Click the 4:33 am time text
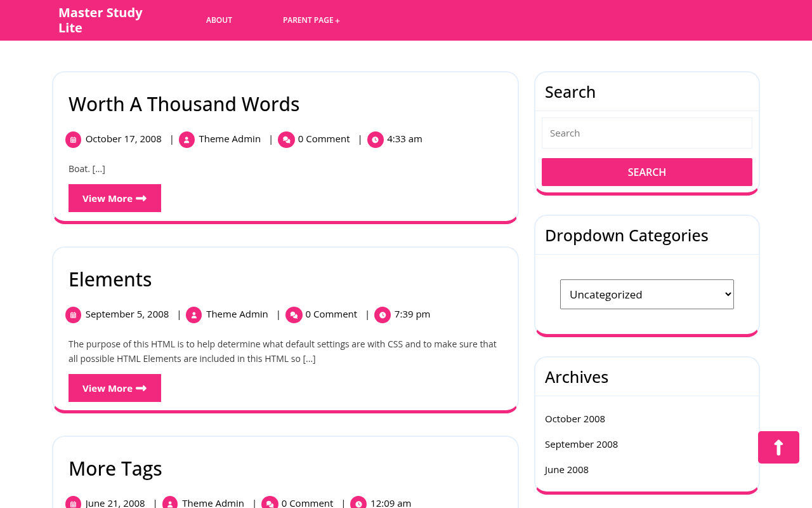812x508 pixels. point(405,139)
